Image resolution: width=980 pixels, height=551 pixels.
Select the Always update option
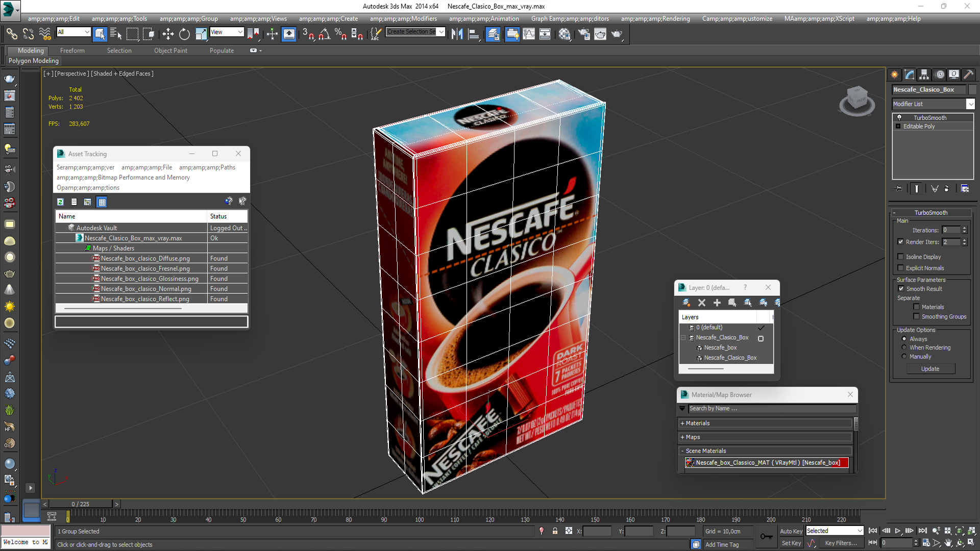point(904,339)
